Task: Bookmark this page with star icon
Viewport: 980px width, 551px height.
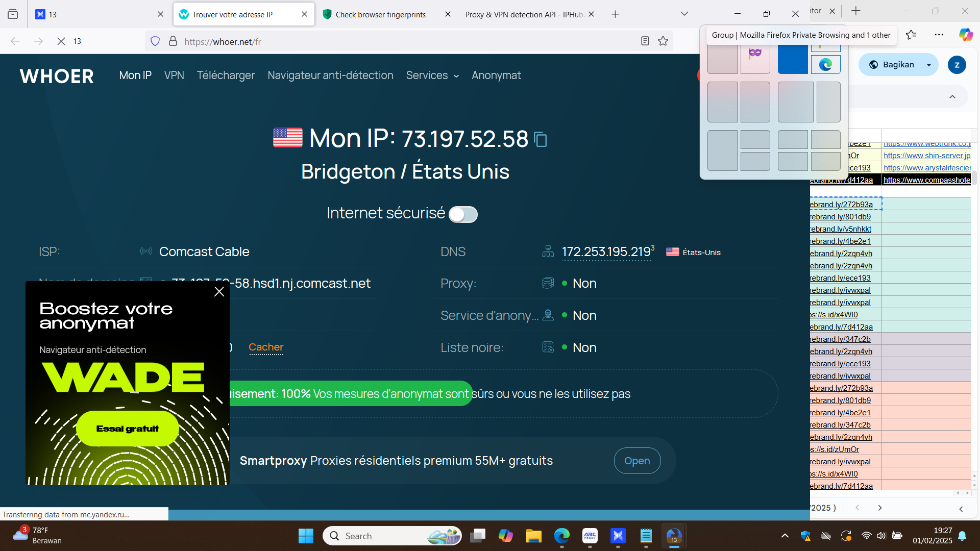Action: coord(663,41)
